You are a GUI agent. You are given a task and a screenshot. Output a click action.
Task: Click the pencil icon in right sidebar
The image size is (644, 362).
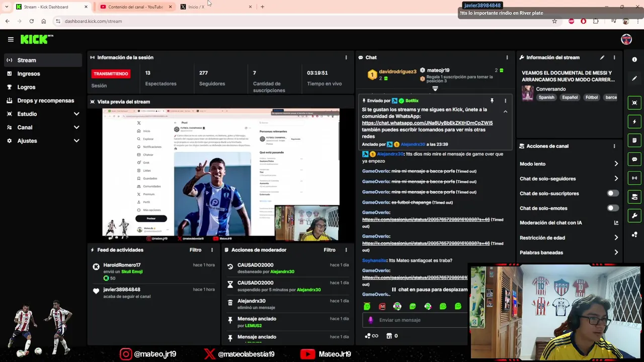point(634,78)
